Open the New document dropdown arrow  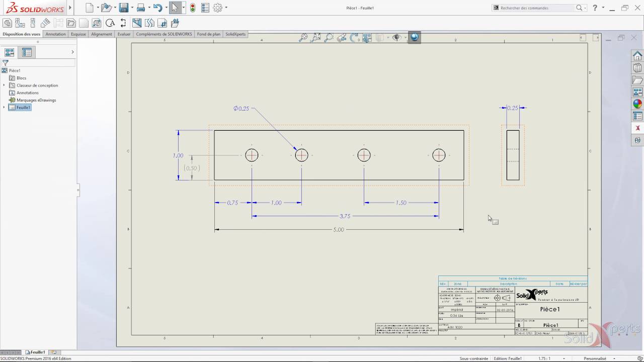[x=97, y=8]
